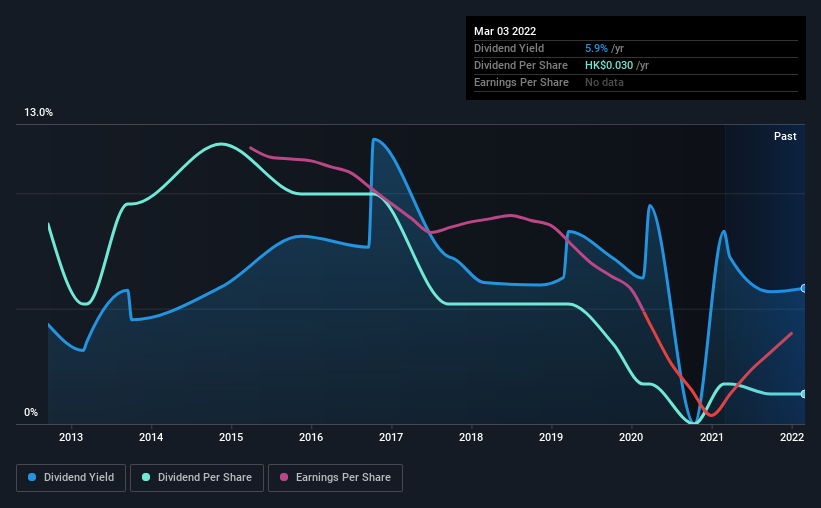Click the Mar 03 2022 tooltip date
821x508 pixels.
[x=505, y=31]
